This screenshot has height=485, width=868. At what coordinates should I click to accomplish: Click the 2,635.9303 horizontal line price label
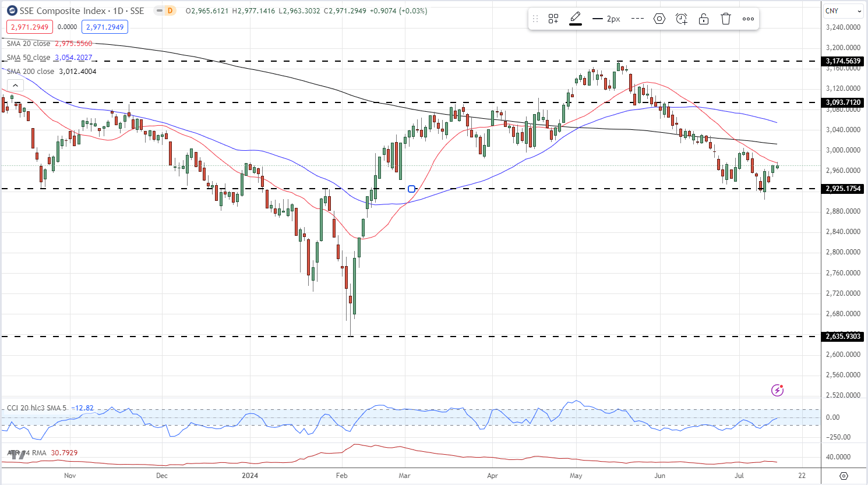click(x=843, y=337)
